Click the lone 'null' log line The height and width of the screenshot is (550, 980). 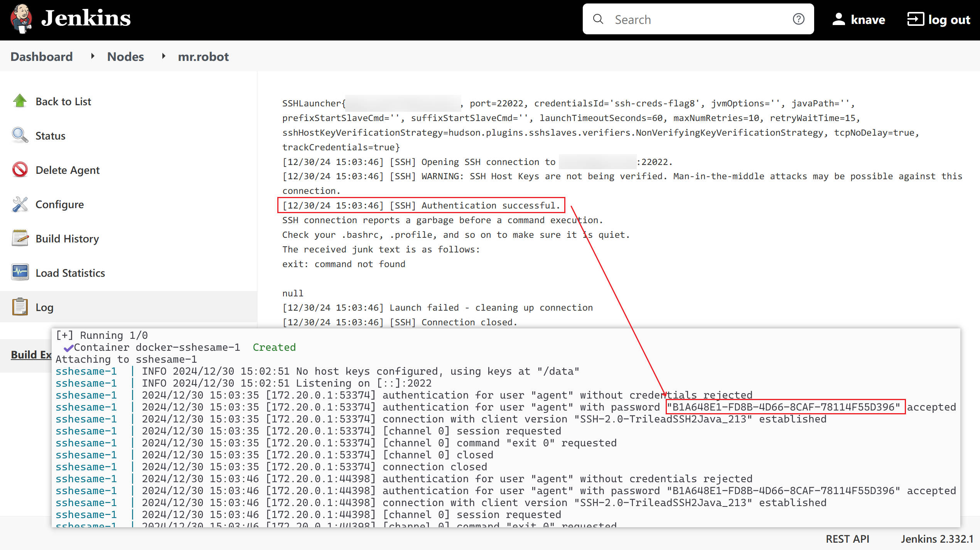tap(293, 293)
